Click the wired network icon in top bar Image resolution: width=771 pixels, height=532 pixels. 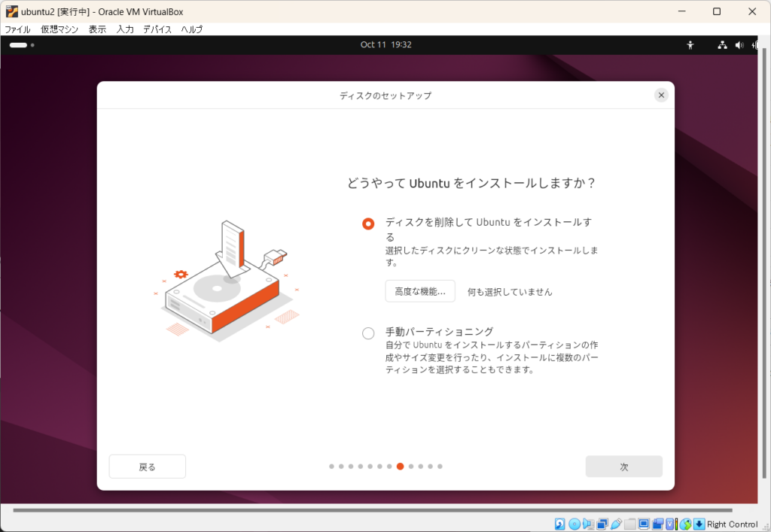pos(722,45)
